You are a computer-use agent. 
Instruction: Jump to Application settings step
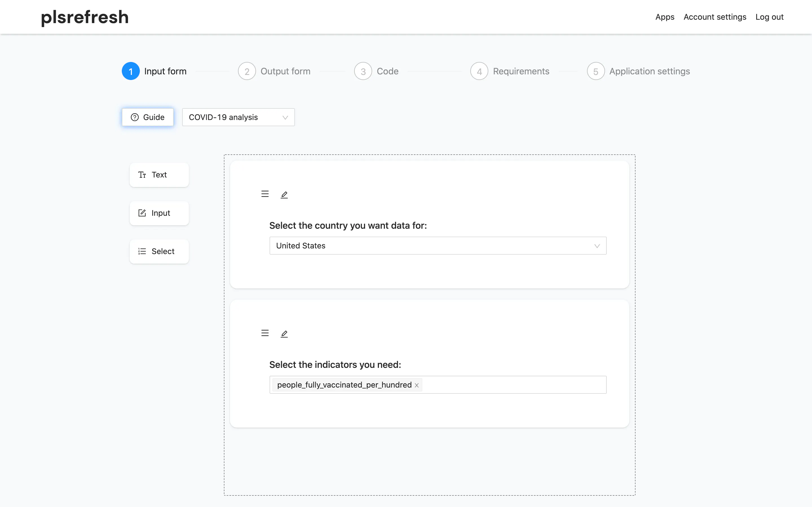[638, 71]
